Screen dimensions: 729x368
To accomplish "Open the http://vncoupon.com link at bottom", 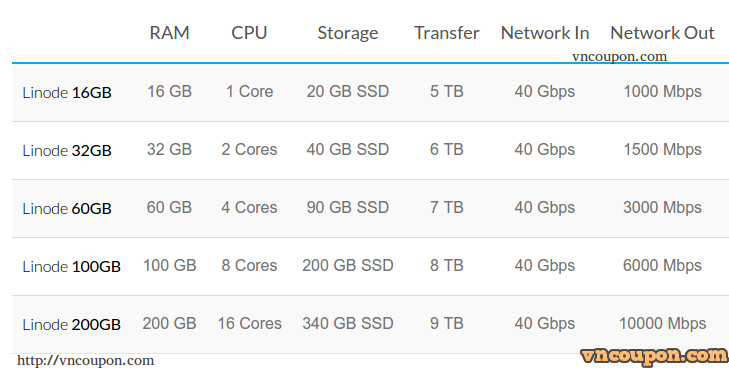I will 86,361.
